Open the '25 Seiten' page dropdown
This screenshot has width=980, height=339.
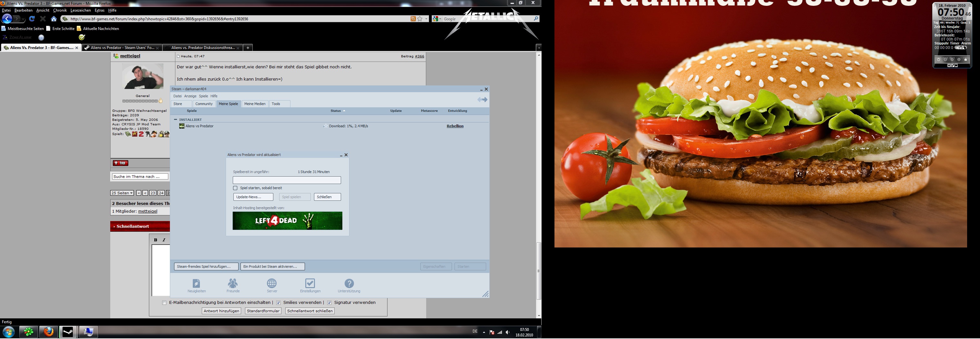(122, 193)
